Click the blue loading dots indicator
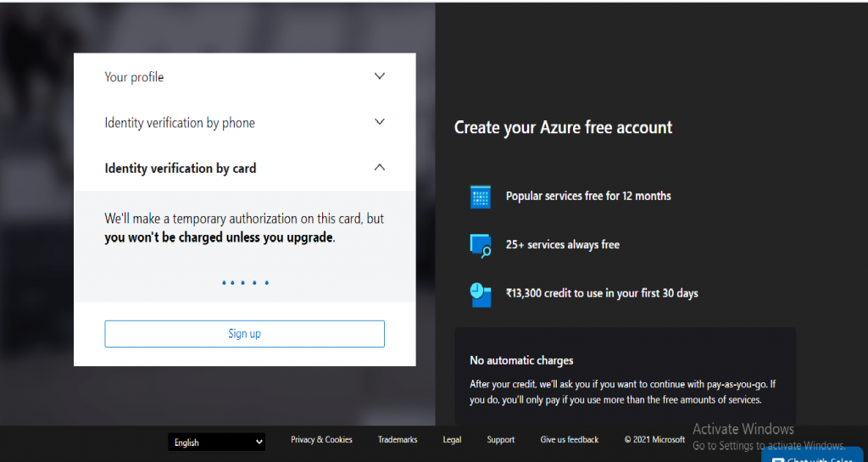 (x=245, y=283)
